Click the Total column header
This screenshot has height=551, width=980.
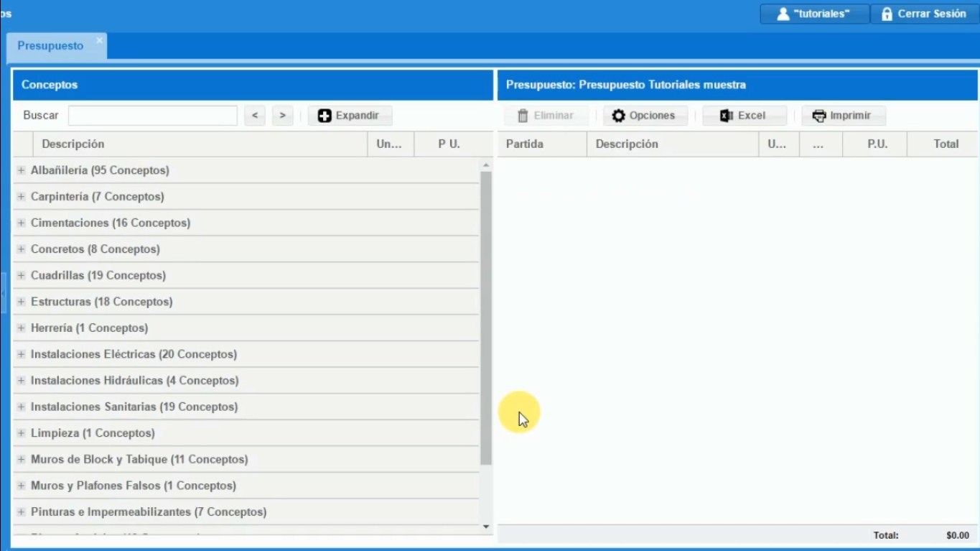coord(946,144)
